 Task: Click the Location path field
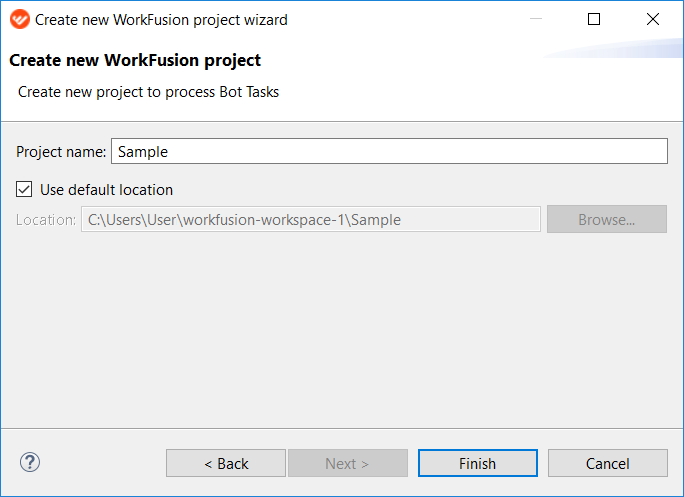pyautogui.click(x=311, y=219)
